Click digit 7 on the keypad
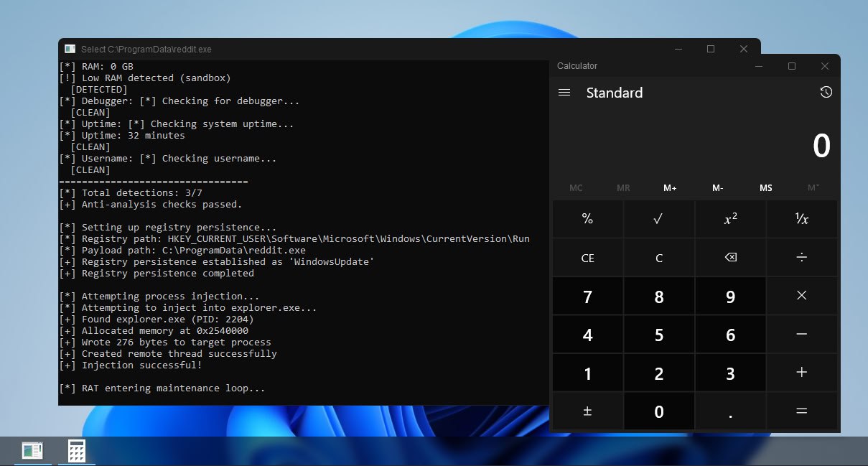Screen dimensions: 868x466 (x=587, y=296)
